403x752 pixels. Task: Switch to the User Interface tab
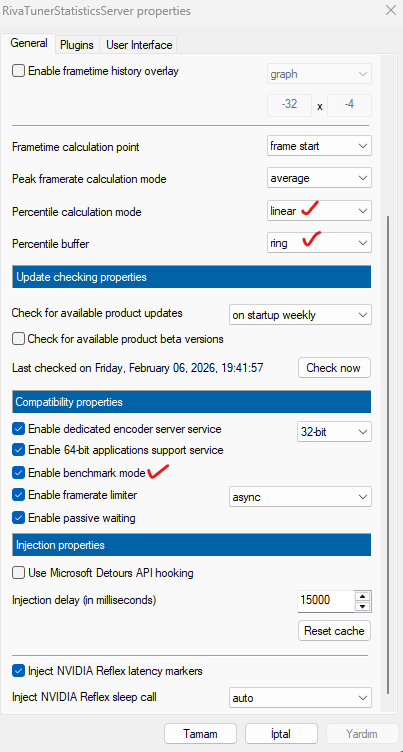(139, 45)
